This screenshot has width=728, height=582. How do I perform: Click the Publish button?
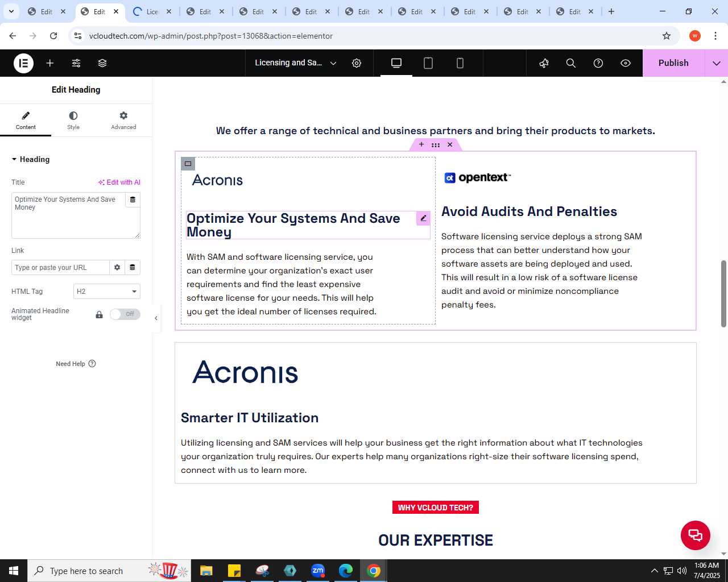[673, 63]
